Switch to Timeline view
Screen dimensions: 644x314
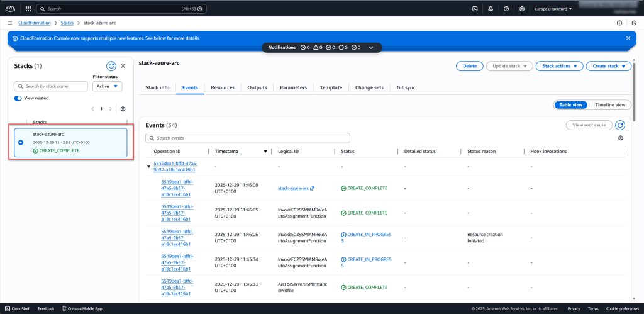610,105
